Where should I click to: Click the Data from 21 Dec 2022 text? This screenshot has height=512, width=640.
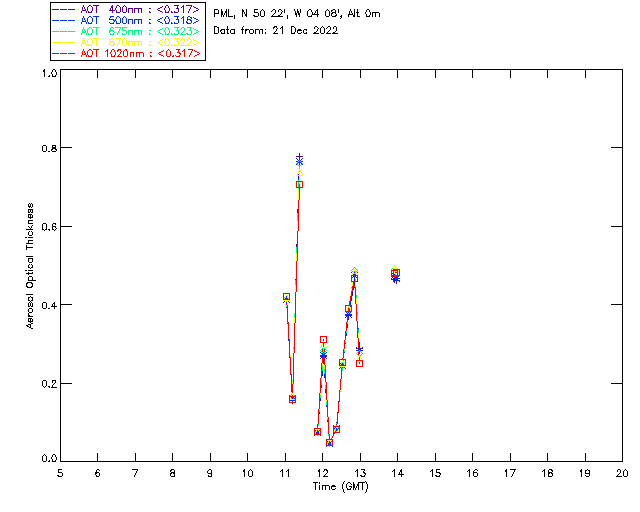(x=276, y=31)
